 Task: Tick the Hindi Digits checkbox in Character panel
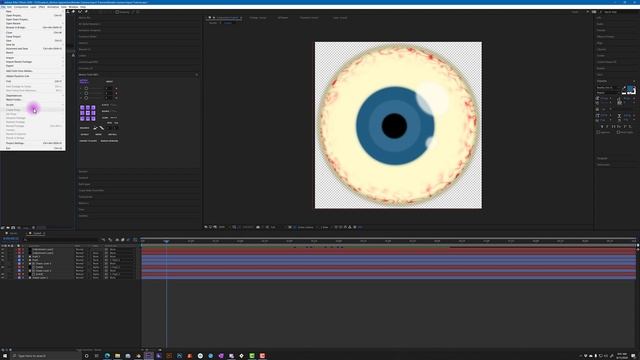click(x=618, y=132)
